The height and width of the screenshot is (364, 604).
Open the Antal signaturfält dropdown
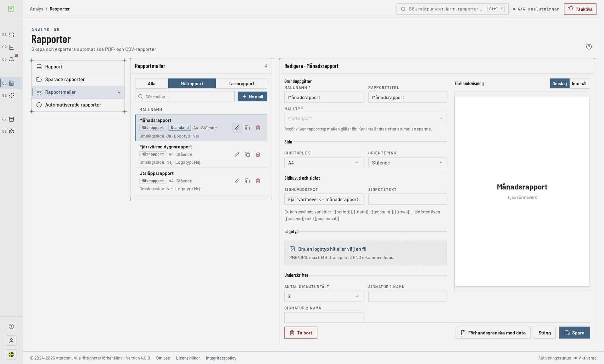[x=323, y=296]
